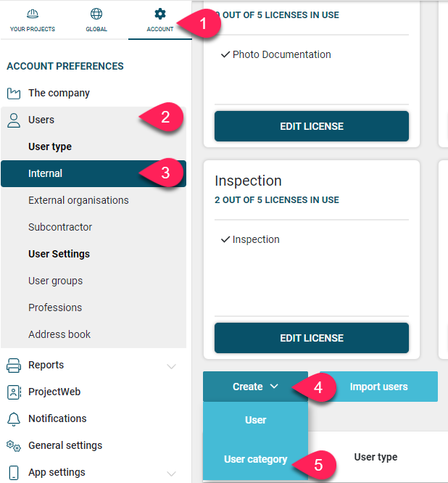Click the company factory icon
Screen dimensions: 448x483
coord(14,94)
